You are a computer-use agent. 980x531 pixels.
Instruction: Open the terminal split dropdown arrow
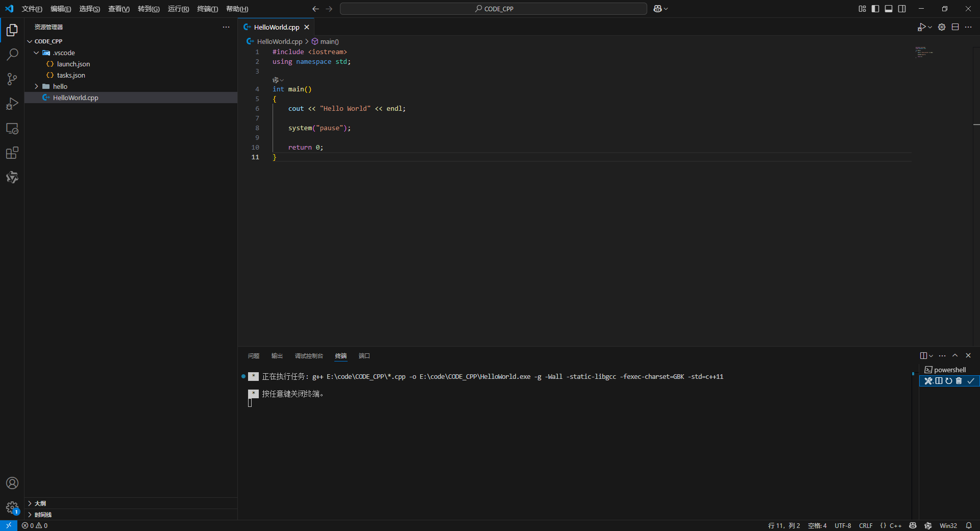pos(931,356)
